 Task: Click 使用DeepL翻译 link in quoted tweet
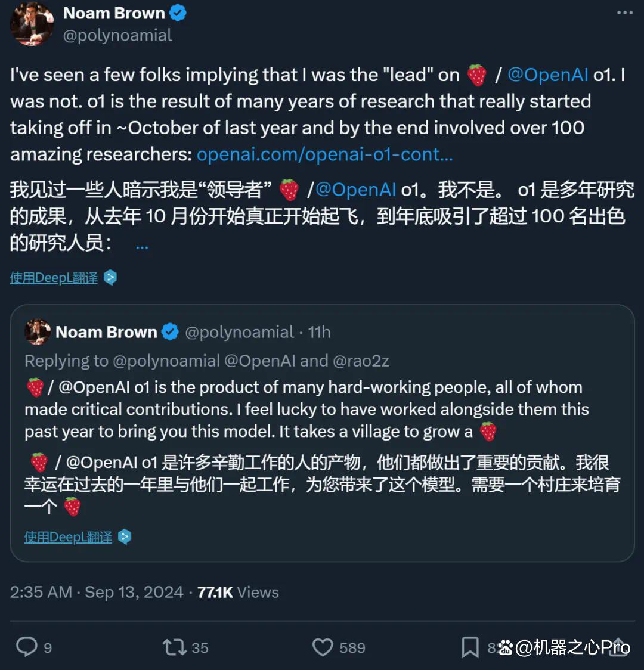(69, 537)
